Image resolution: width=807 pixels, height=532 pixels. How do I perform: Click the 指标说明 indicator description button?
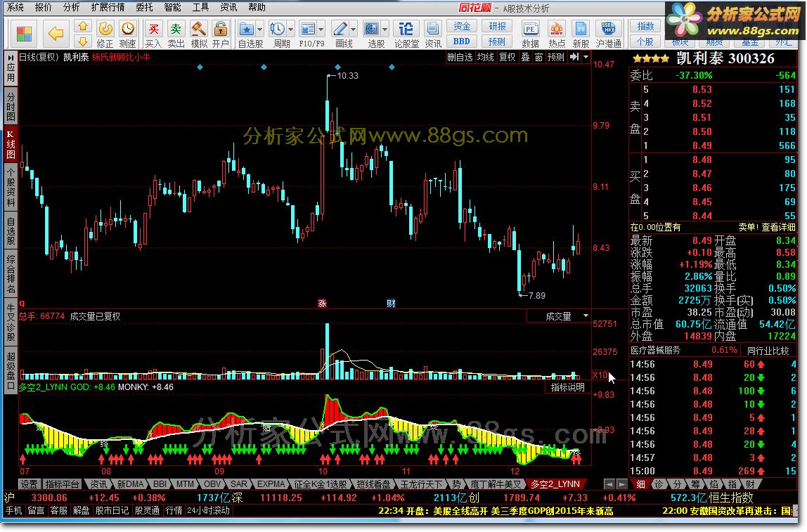click(x=568, y=387)
